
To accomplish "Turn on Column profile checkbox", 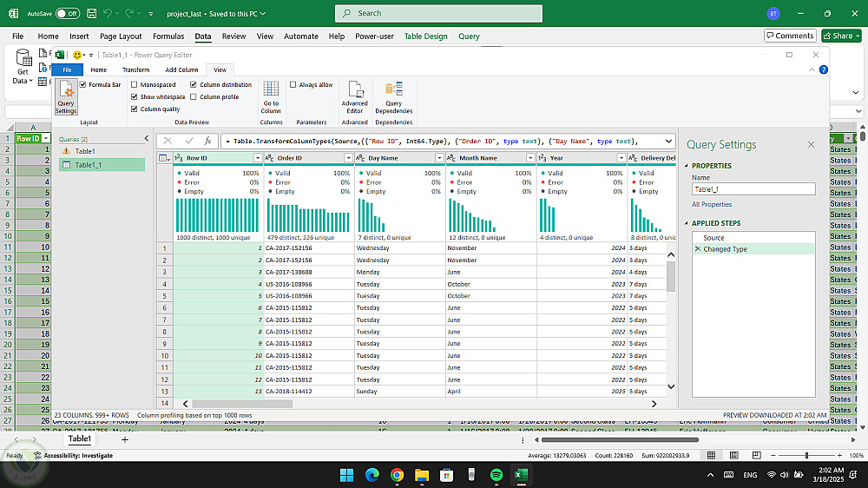I will 194,97.
